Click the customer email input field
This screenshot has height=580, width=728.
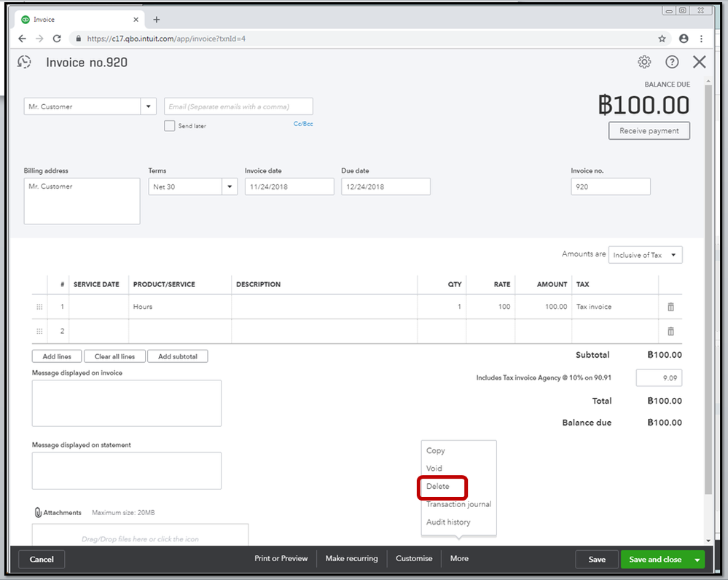pos(238,106)
